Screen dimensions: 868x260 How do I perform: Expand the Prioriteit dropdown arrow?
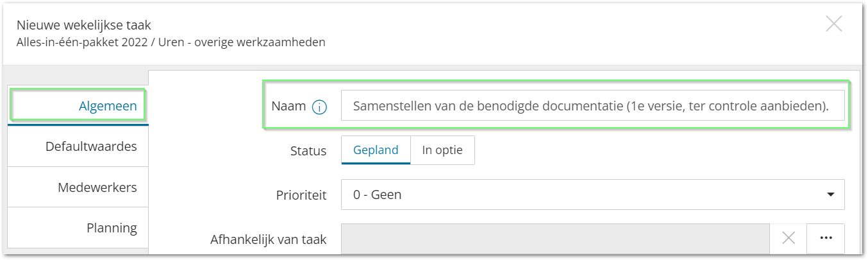tap(831, 195)
